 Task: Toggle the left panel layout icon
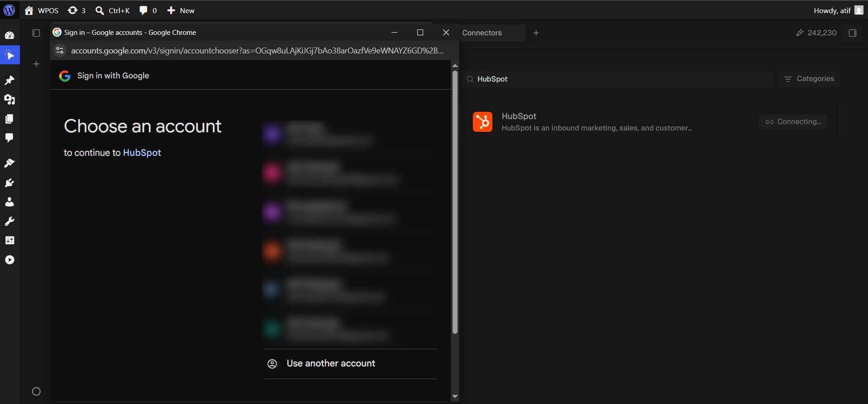click(36, 33)
